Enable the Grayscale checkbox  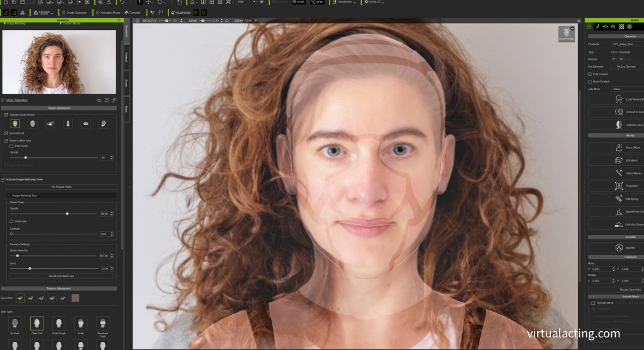[11, 221]
